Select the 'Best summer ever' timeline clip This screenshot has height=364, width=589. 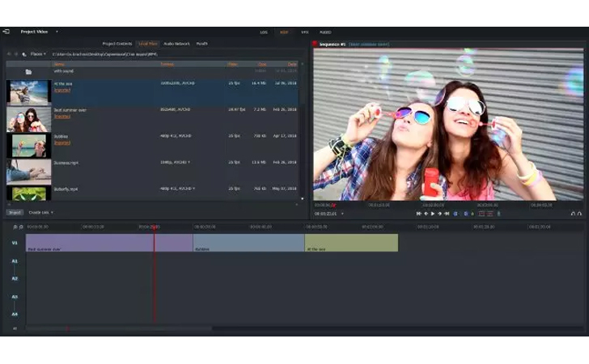pyautogui.click(x=109, y=243)
